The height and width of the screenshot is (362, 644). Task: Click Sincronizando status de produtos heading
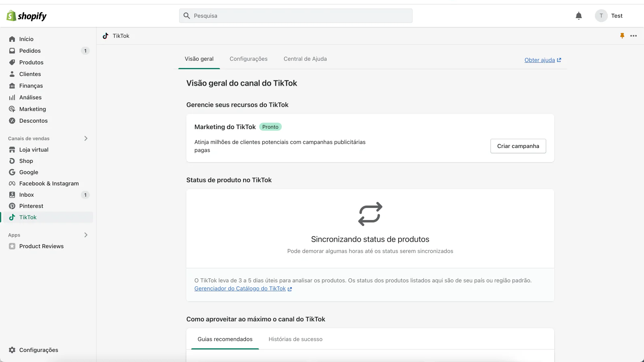tap(370, 239)
